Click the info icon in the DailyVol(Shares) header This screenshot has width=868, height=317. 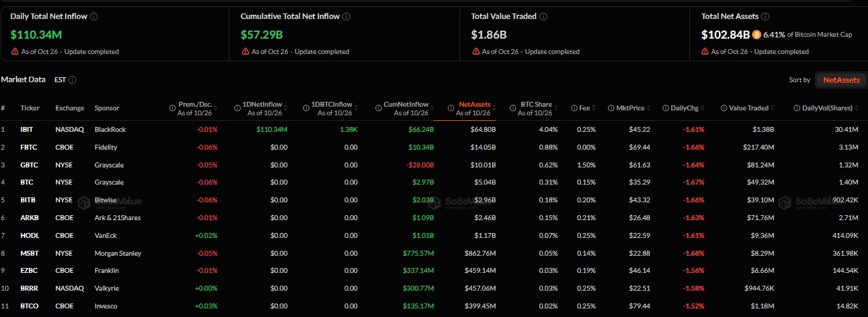[797, 108]
